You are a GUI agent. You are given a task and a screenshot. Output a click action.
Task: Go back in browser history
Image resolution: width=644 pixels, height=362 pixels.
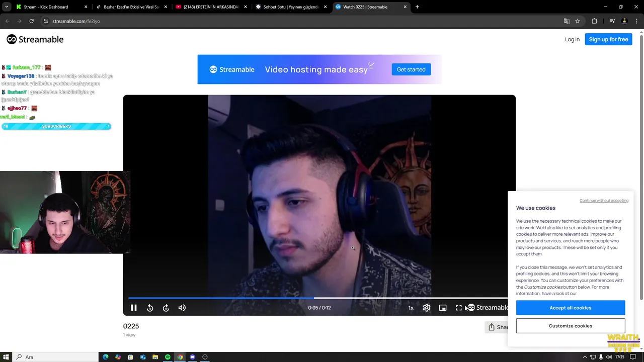(7, 21)
